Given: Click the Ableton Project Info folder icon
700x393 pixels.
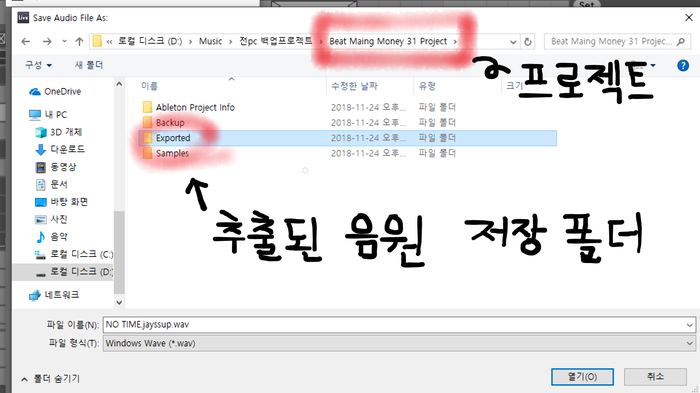Looking at the screenshot, I should point(147,107).
